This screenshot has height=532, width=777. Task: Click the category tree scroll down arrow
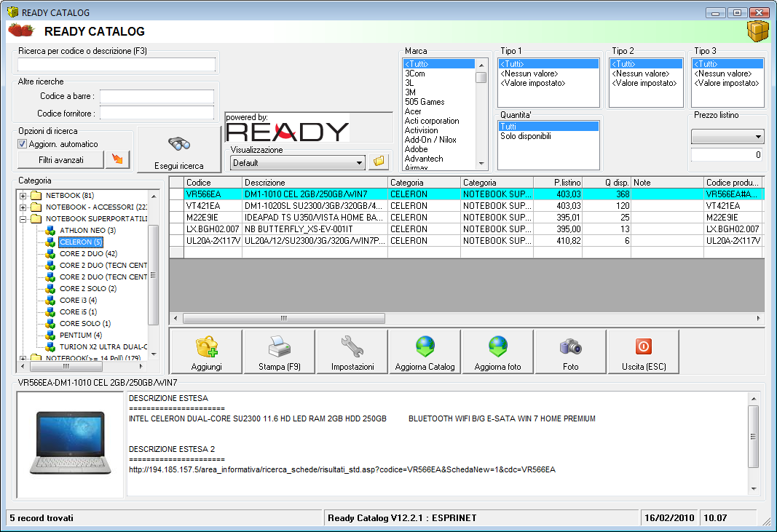(154, 354)
